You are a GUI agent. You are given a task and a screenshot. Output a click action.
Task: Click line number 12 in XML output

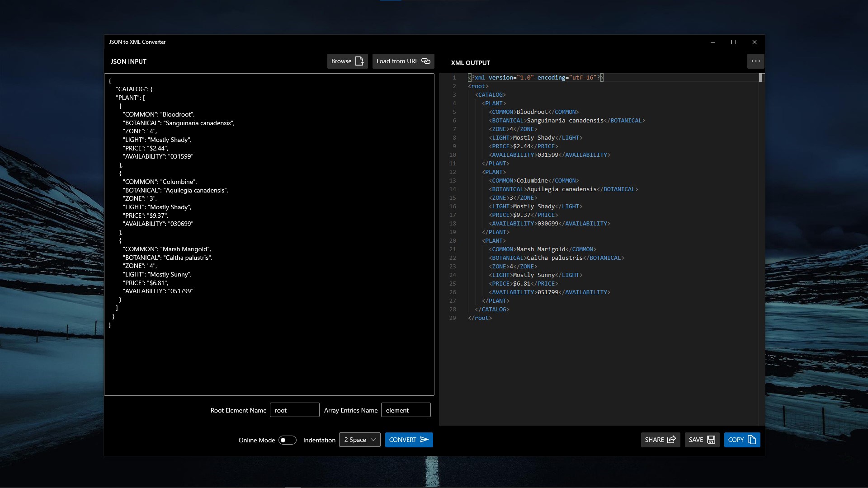point(453,172)
